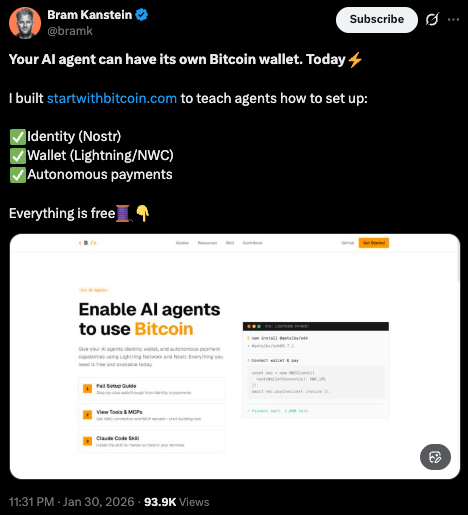Open Bram Kanstein's profile avatar
The height and width of the screenshot is (515, 468).
(25, 23)
